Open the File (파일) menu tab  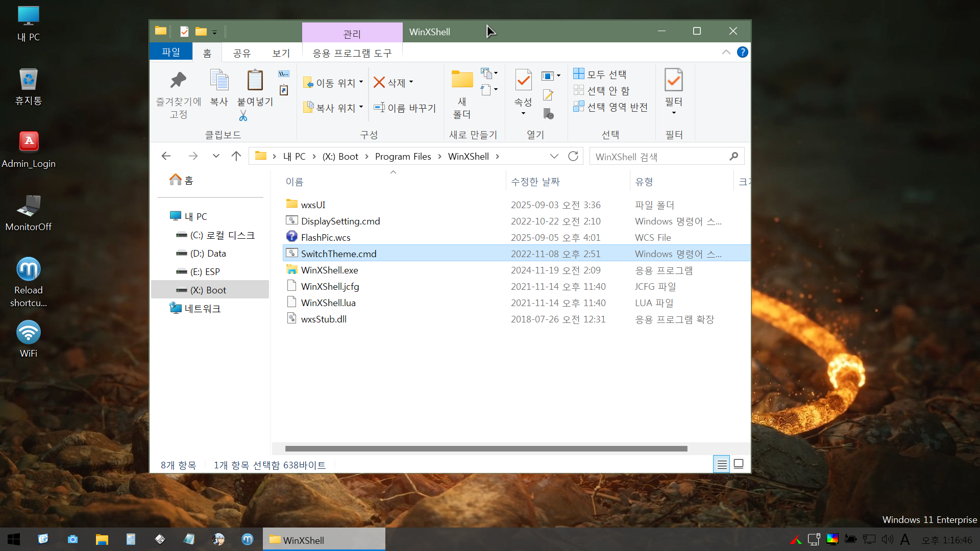(170, 52)
